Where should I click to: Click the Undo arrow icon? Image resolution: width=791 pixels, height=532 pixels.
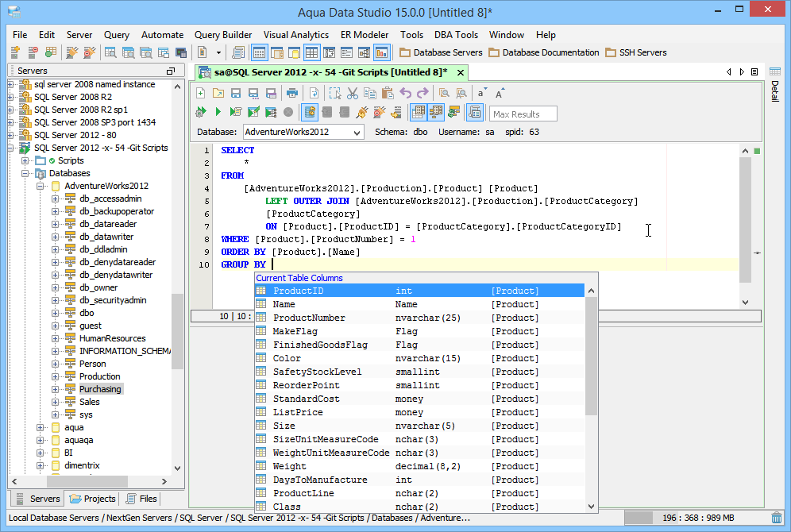point(406,93)
